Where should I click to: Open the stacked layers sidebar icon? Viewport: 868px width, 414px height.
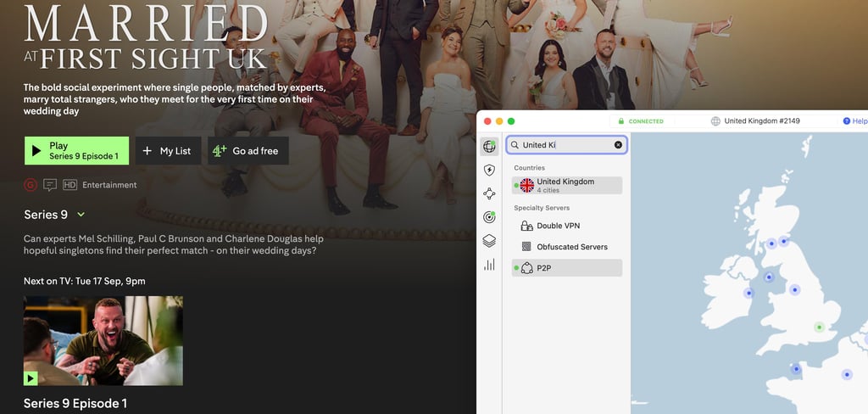pyautogui.click(x=489, y=241)
